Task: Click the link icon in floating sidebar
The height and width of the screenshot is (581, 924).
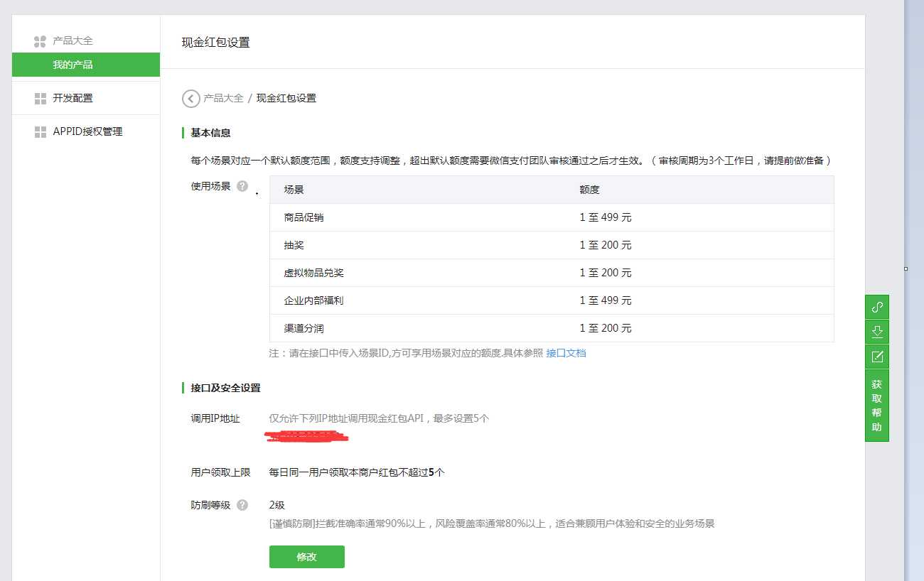Action: [x=877, y=307]
